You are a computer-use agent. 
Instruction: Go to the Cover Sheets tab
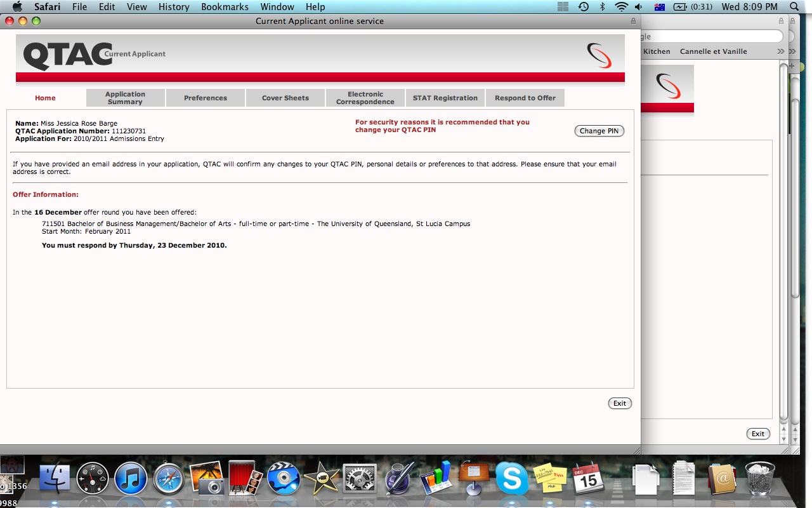[285, 98]
